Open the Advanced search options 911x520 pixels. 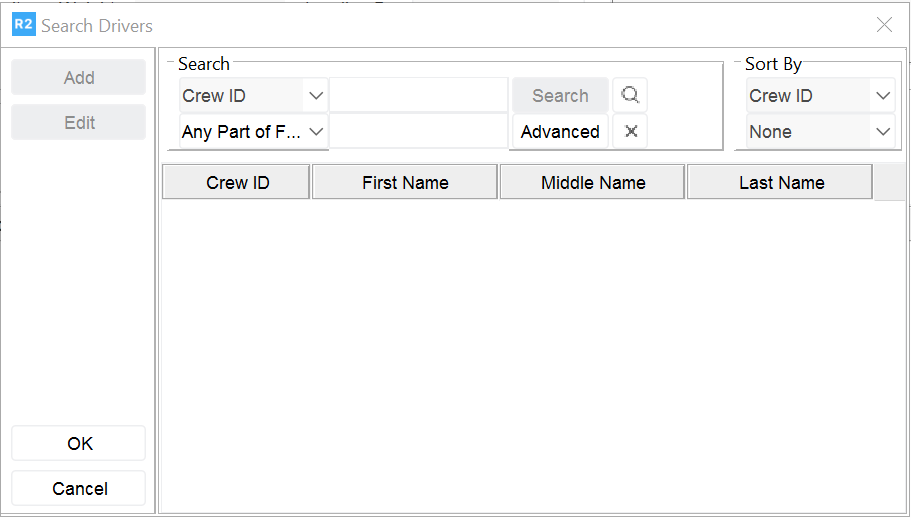[x=560, y=132]
